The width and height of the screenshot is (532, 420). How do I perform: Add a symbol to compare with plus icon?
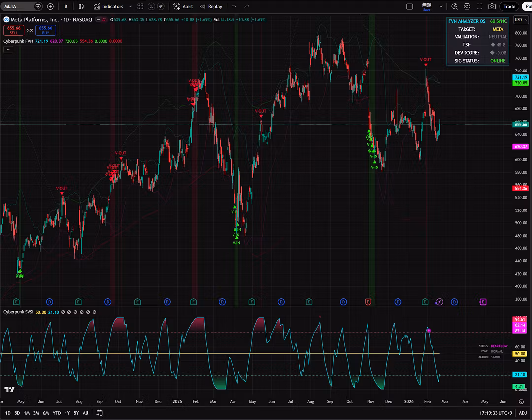coord(50,6)
